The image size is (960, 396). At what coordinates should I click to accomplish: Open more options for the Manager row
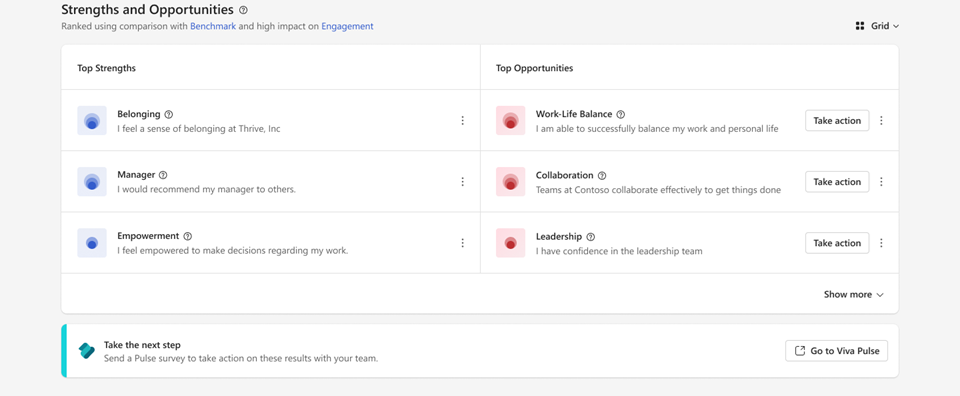pyautogui.click(x=463, y=182)
